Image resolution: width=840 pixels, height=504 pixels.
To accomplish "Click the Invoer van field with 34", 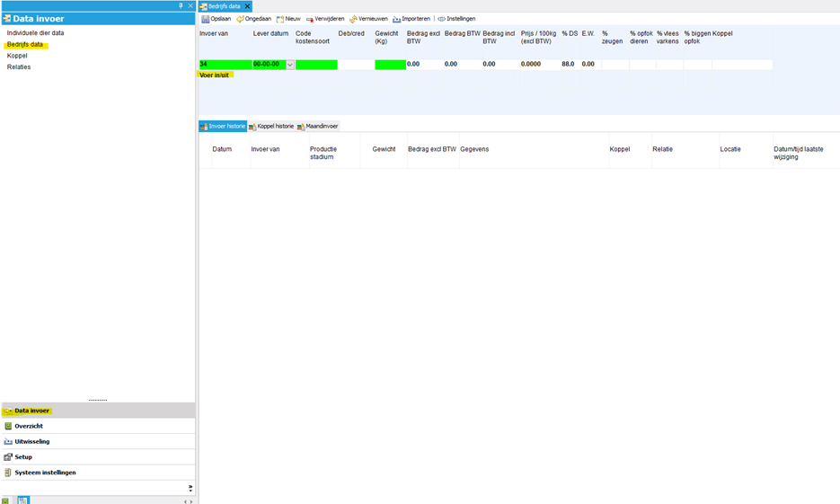I will (225, 65).
